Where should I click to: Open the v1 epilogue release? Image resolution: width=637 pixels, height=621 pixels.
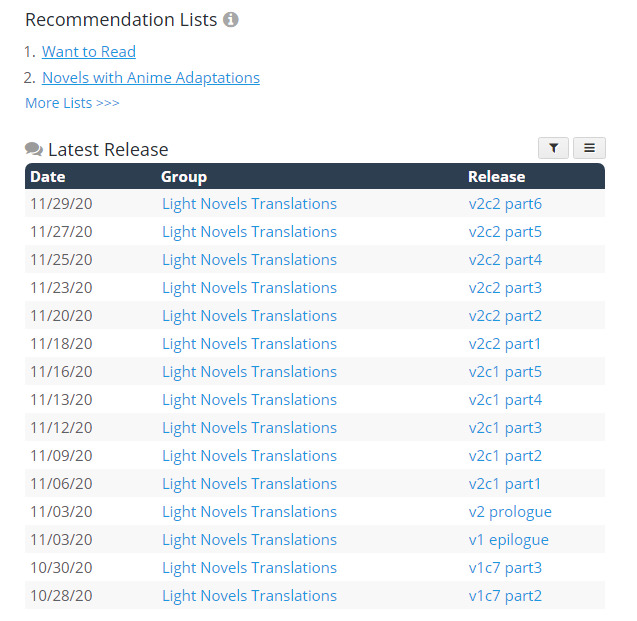coord(508,540)
